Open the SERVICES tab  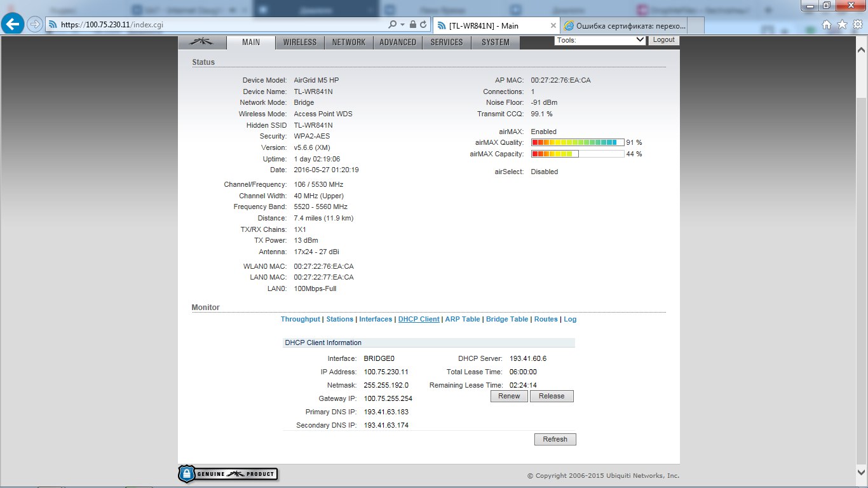[x=447, y=42]
